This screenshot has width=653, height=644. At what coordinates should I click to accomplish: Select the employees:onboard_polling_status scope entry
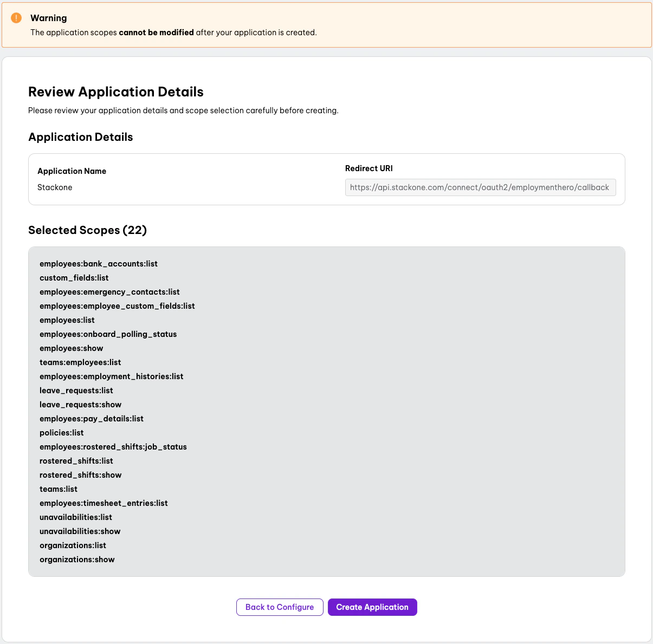click(108, 334)
